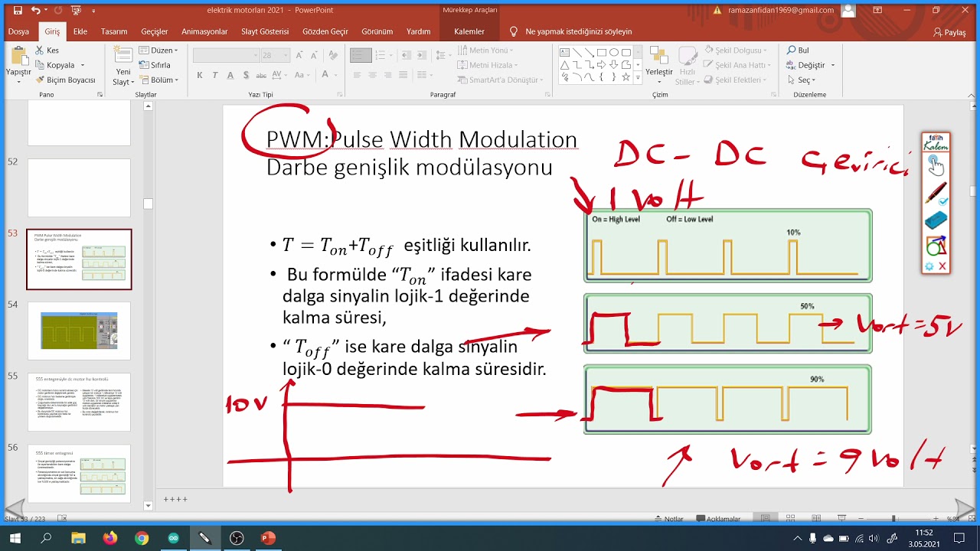The width and height of the screenshot is (980, 551).
Task: Open the Dosya menu
Action: click(x=18, y=31)
